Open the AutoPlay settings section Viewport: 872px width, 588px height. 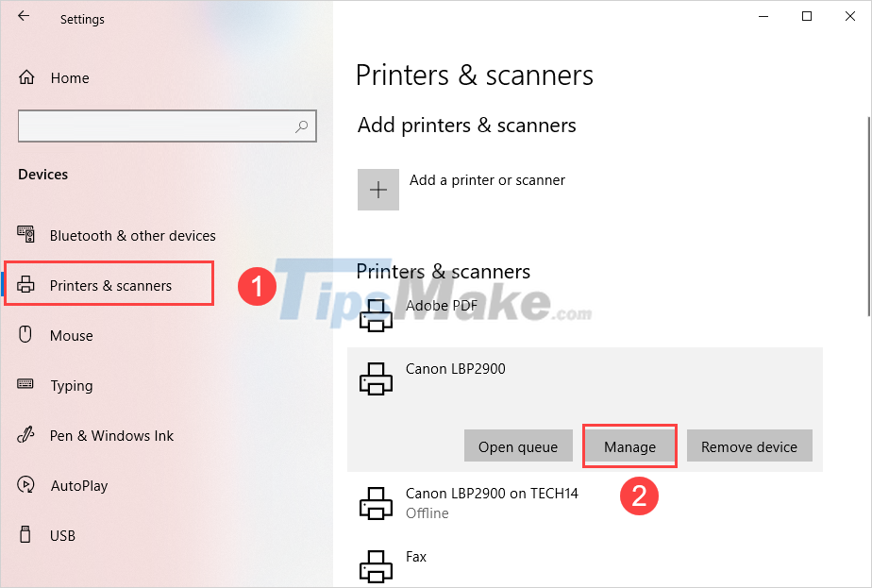[79, 486]
